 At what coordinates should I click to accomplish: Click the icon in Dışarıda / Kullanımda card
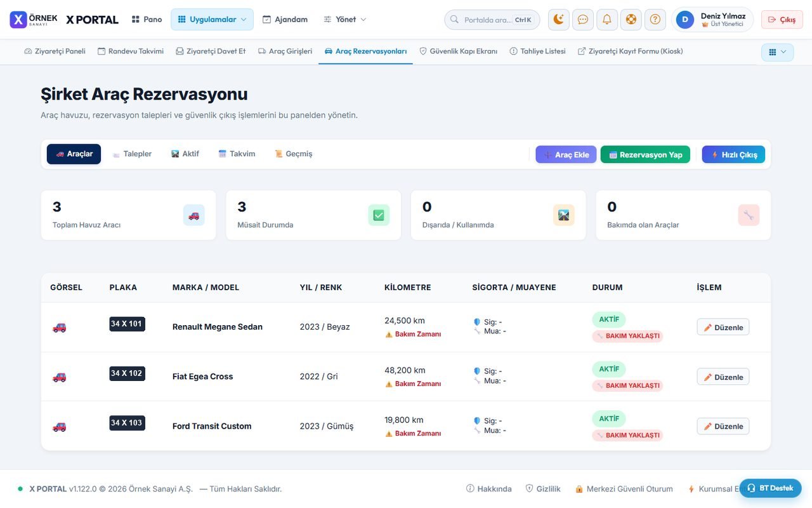tap(564, 215)
